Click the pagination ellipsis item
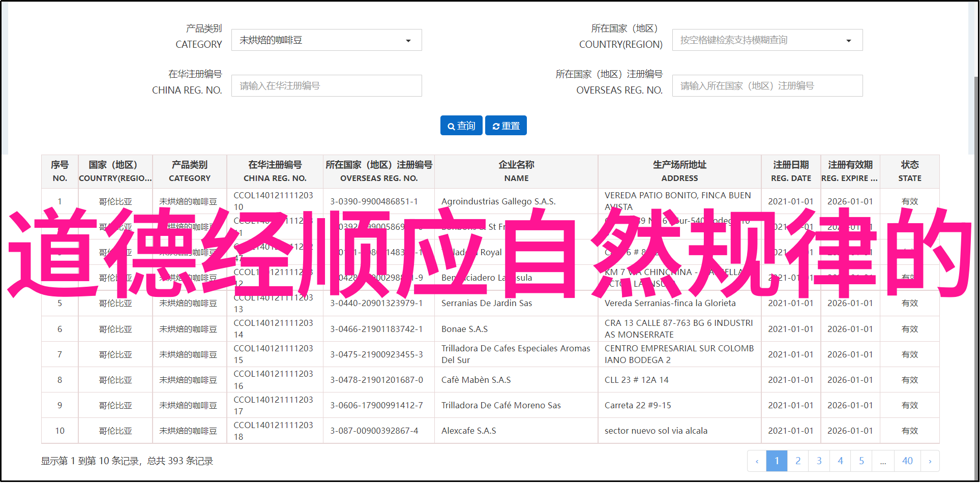This screenshot has height=483, width=980. (x=883, y=461)
